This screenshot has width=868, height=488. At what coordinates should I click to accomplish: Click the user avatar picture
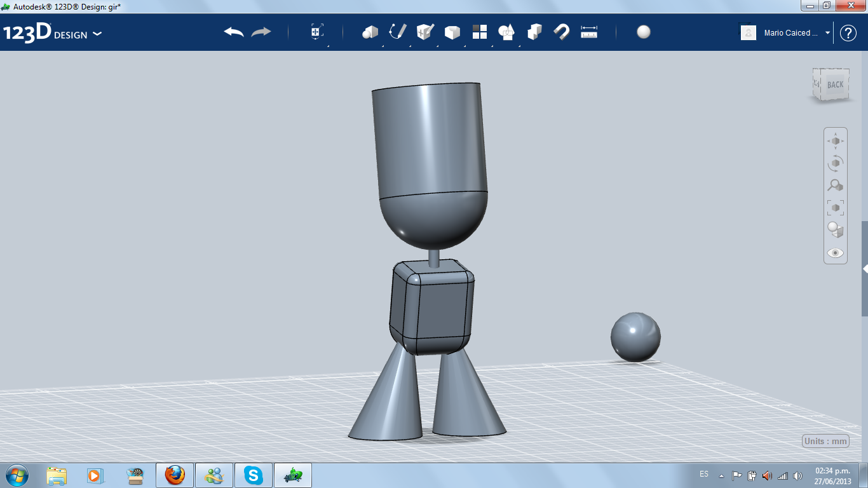(x=749, y=33)
